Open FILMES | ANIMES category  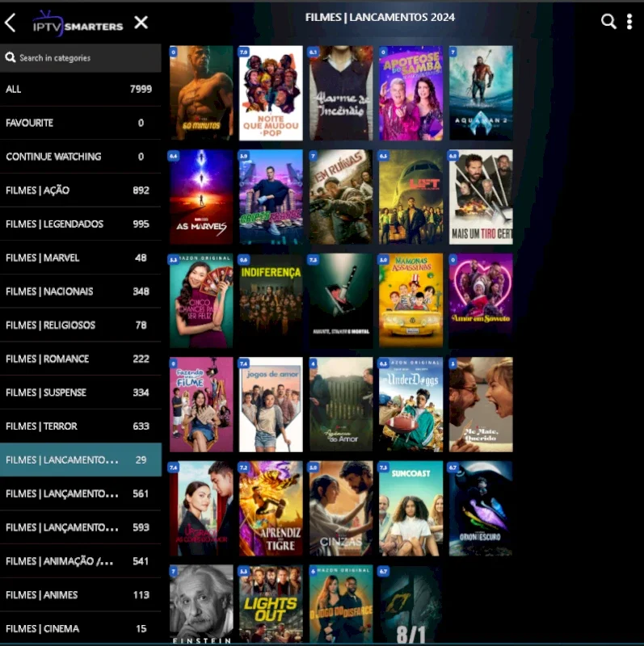80,595
